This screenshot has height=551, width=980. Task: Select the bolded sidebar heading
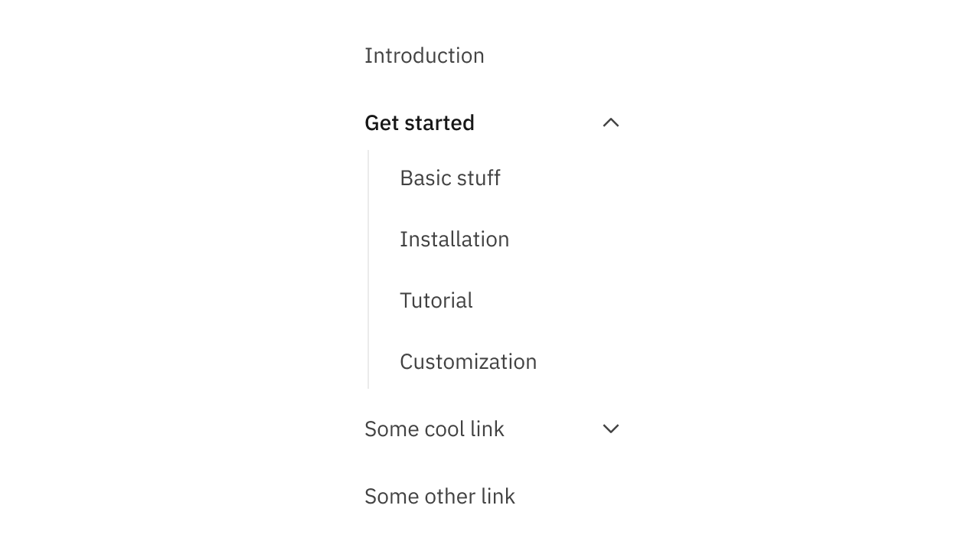(420, 122)
